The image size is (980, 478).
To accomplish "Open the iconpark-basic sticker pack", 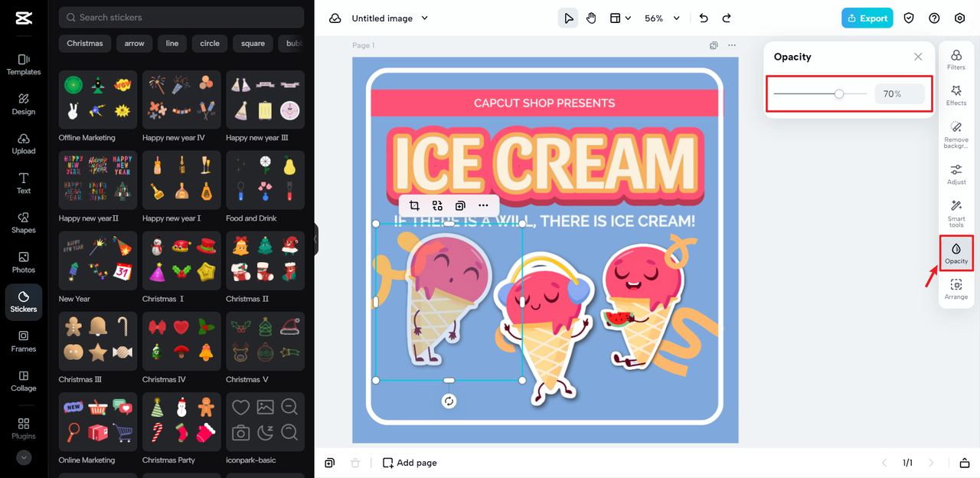I will [x=265, y=429].
